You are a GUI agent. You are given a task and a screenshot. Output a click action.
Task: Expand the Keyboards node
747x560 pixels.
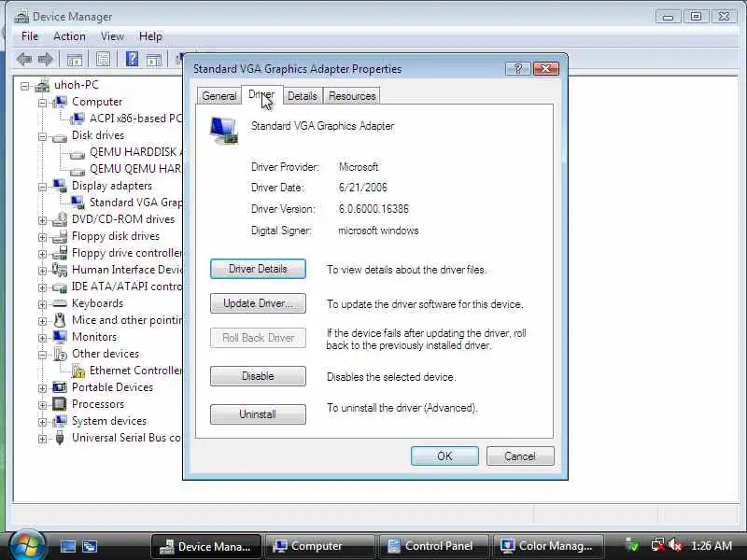click(x=42, y=305)
